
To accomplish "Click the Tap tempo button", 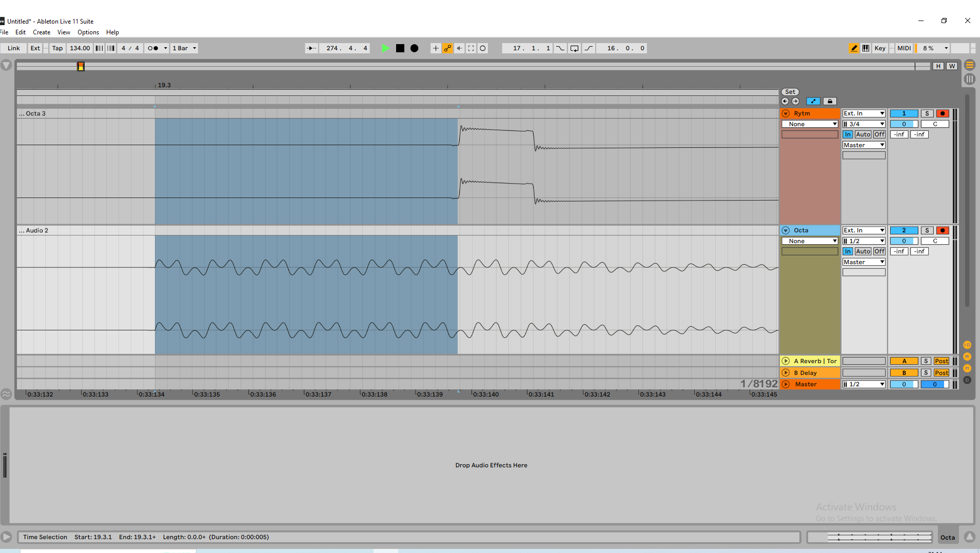I will click(x=57, y=48).
